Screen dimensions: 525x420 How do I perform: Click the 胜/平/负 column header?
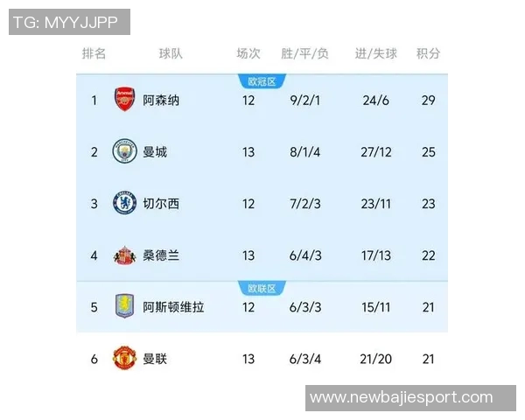click(x=304, y=53)
